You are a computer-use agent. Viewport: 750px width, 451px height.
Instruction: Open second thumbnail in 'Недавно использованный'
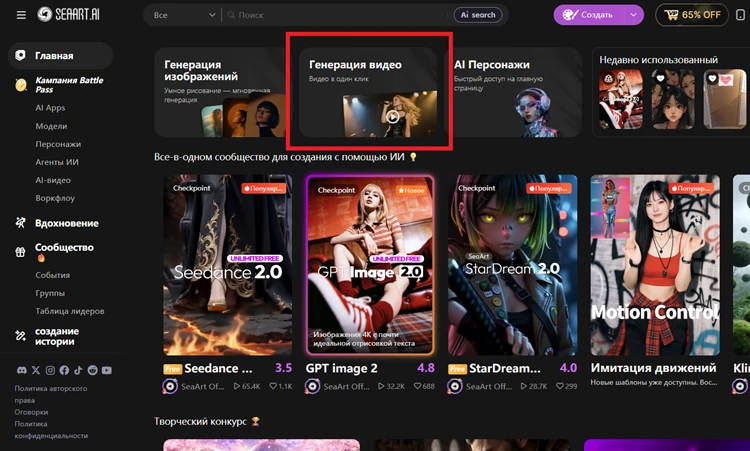click(673, 99)
